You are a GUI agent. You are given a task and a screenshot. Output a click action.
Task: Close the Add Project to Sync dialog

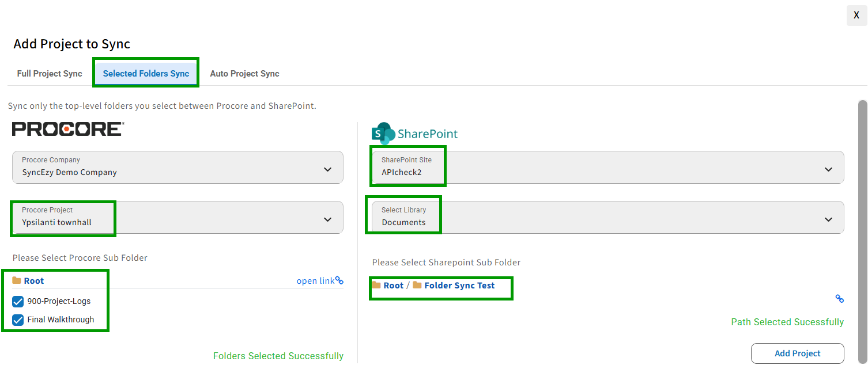point(856,16)
